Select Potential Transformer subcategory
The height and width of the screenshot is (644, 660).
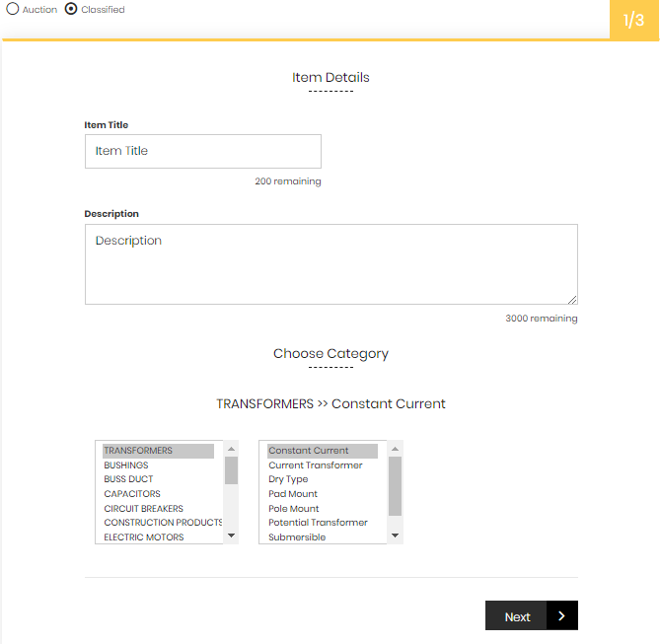click(323, 523)
